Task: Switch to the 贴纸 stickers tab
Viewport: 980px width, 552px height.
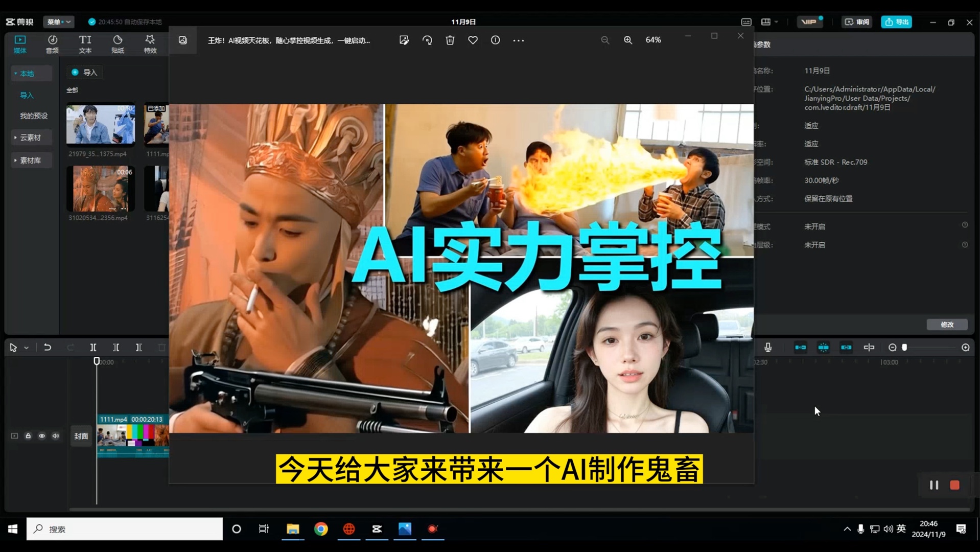Action: click(118, 44)
